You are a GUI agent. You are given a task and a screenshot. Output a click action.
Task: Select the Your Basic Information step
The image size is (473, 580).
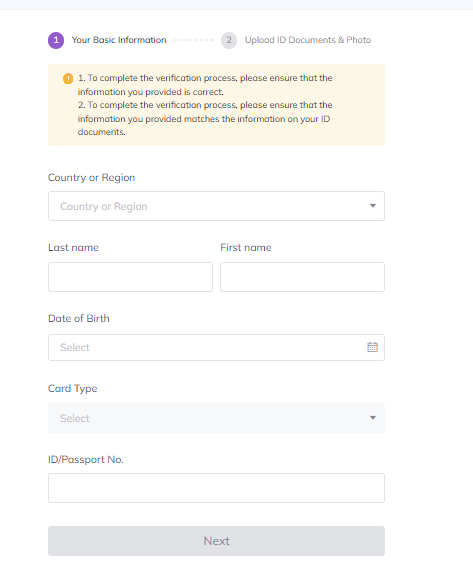[119, 40]
